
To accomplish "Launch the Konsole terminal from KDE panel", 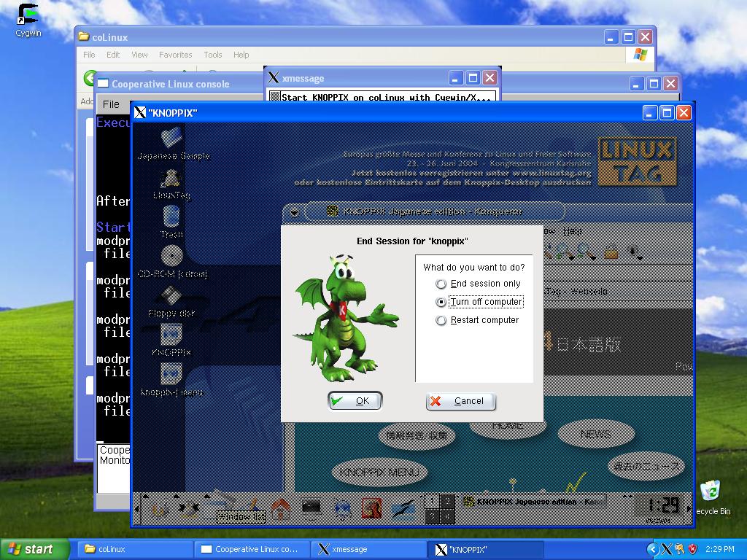I will tap(311, 508).
